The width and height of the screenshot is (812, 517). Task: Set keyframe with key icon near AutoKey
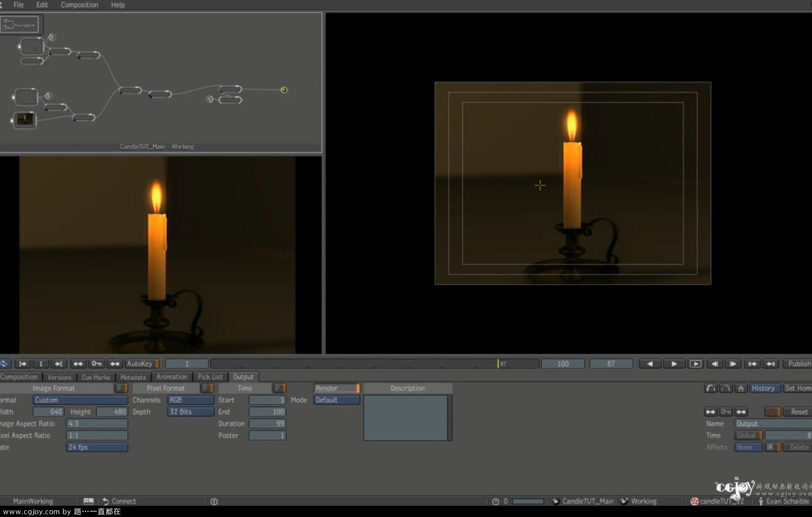pyautogui.click(x=97, y=364)
